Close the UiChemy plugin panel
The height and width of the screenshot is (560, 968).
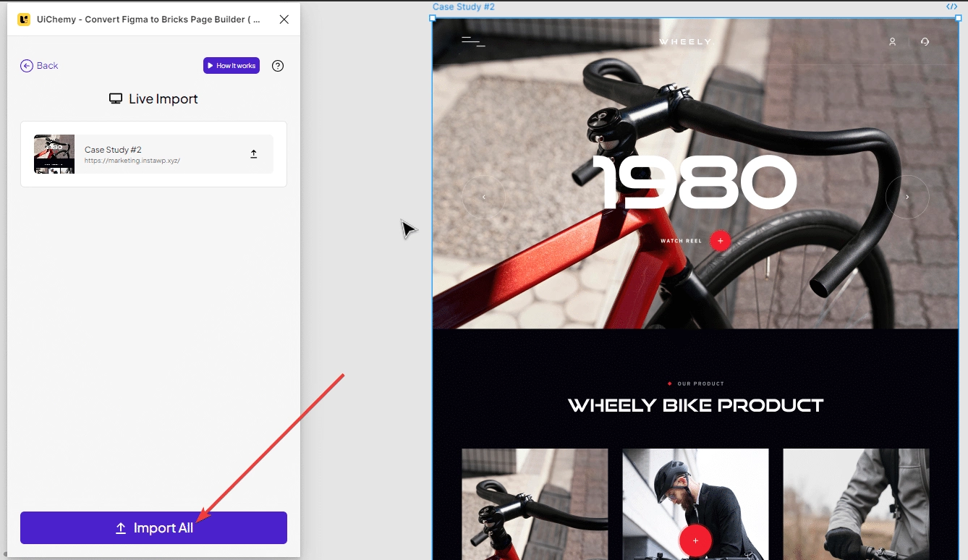(284, 20)
